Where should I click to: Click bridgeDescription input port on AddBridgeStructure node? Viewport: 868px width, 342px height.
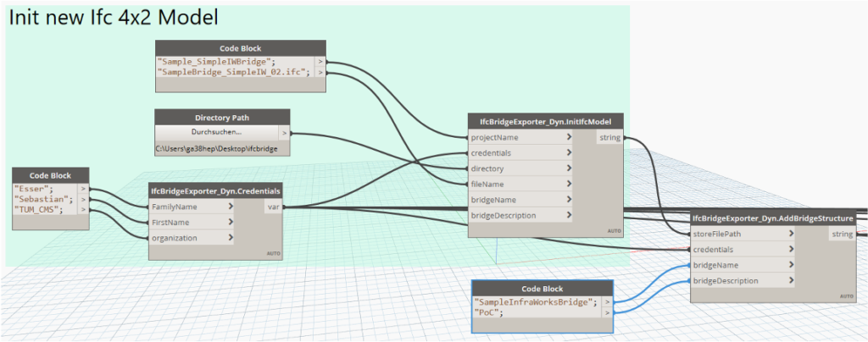click(x=743, y=281)
